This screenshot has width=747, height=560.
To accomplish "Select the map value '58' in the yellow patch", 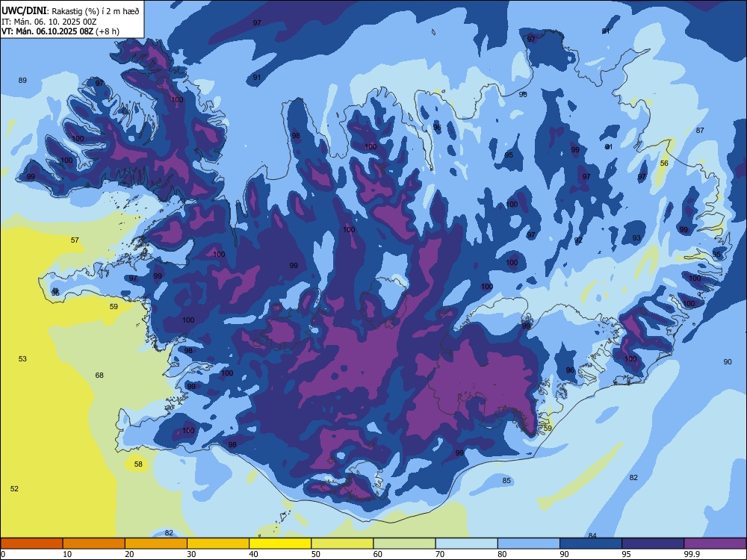I will pos(138,464).
